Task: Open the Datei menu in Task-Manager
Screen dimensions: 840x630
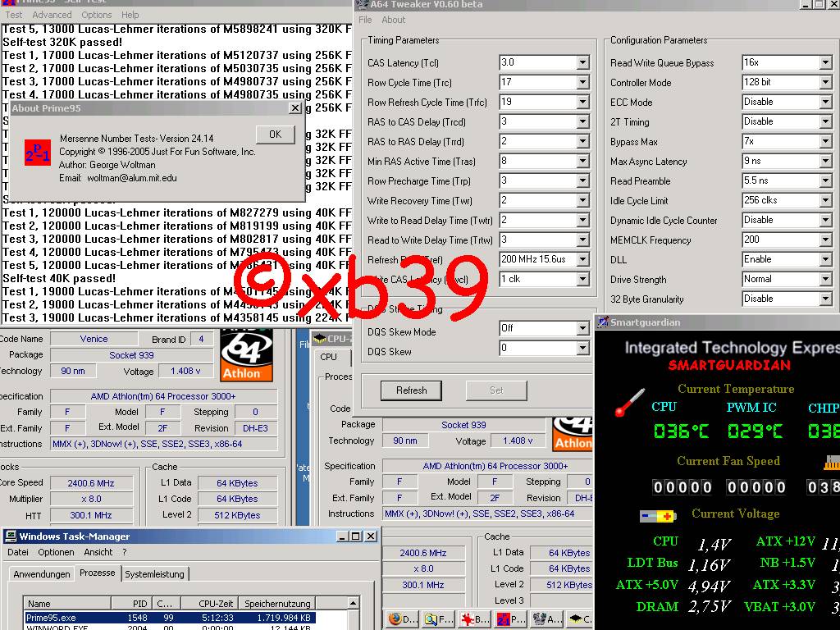Action: coord(18,552)
